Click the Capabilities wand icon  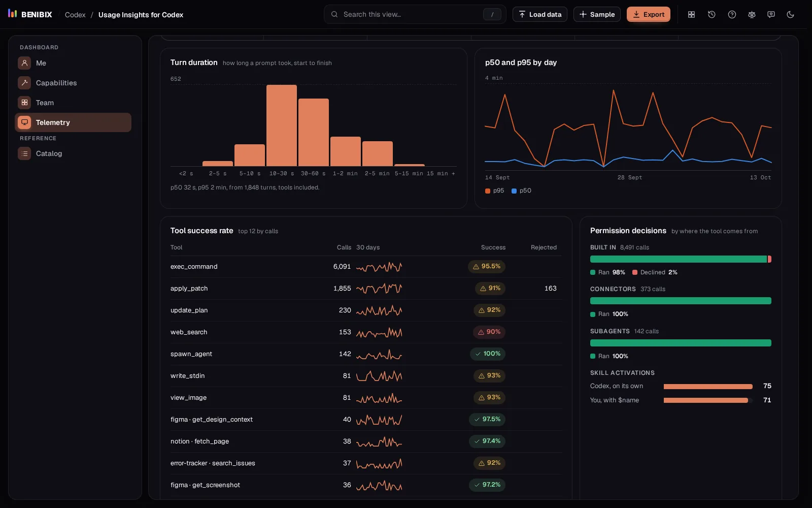(x=24, y=83)
